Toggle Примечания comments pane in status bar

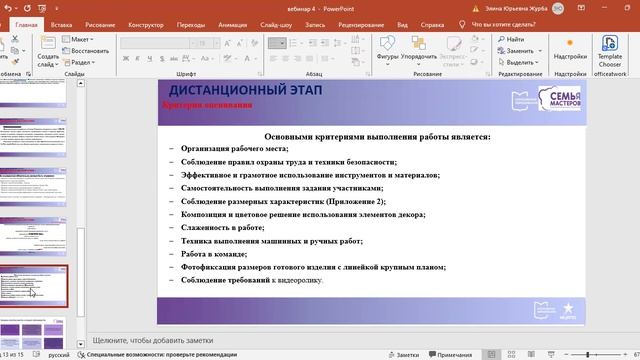450,355
